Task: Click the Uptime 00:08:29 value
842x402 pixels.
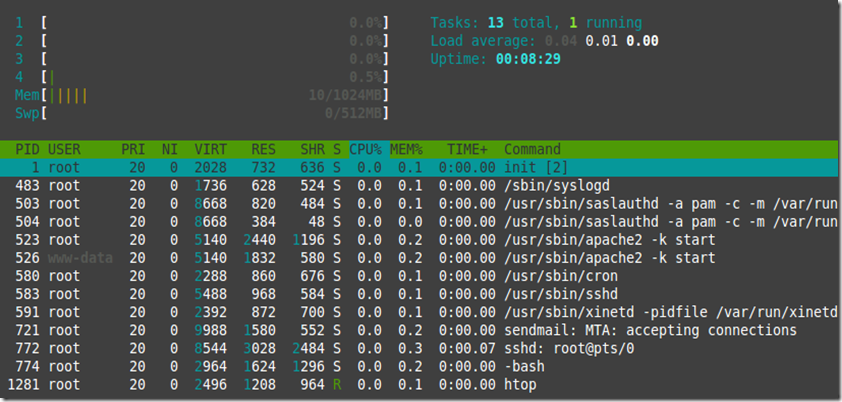Action: pyautogui.click(x=528, y=59)
